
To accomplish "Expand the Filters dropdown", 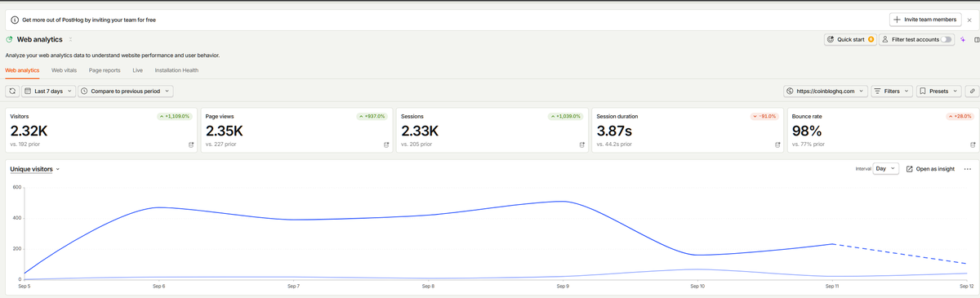I will (x=892, y=91).
